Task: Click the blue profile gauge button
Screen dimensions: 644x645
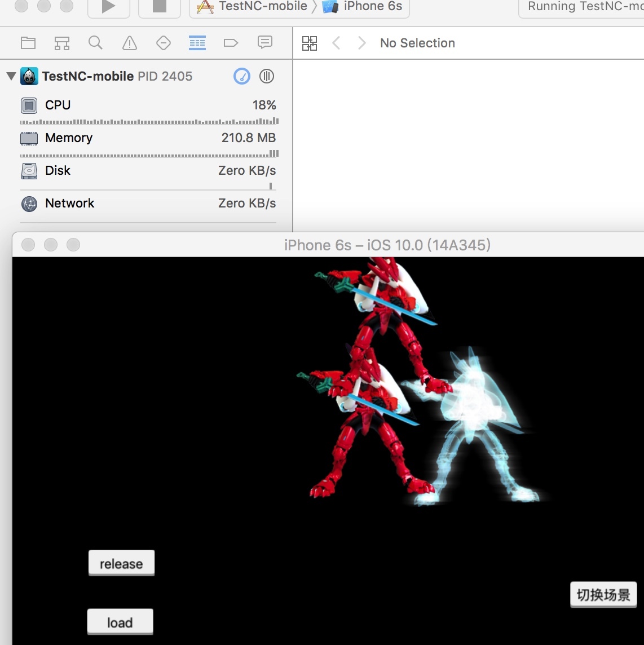Action: point(242,76)
